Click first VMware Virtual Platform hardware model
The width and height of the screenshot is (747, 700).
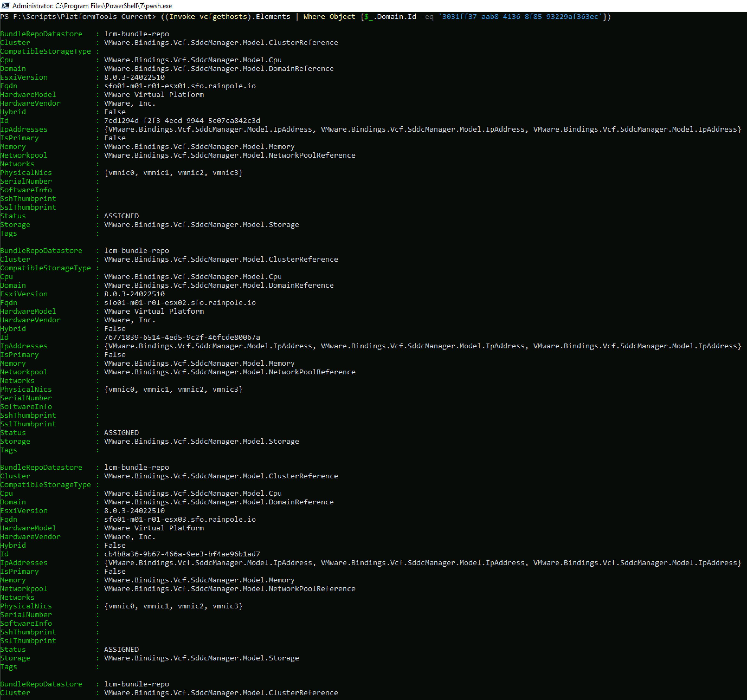coord(154,95)
